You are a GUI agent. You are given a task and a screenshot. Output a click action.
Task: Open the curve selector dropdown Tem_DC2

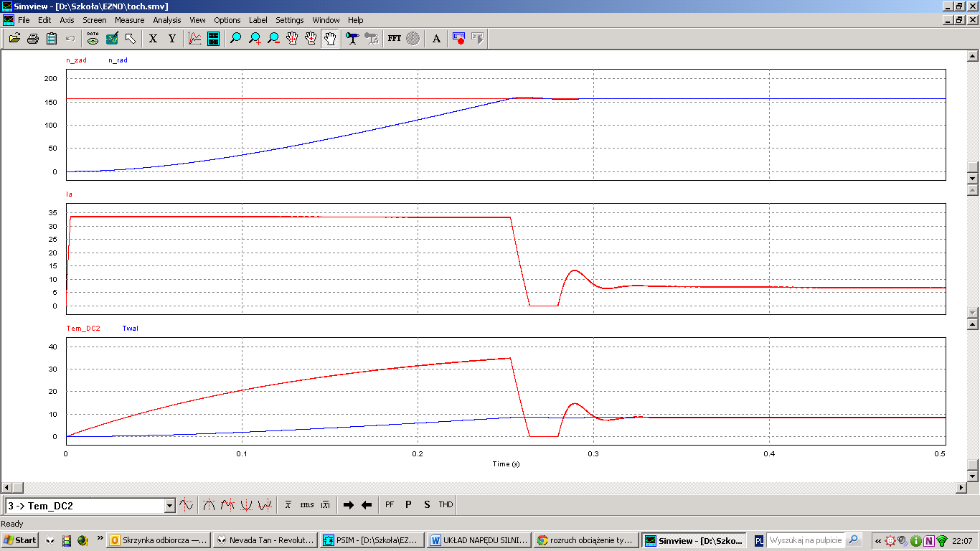pos(169,506)
